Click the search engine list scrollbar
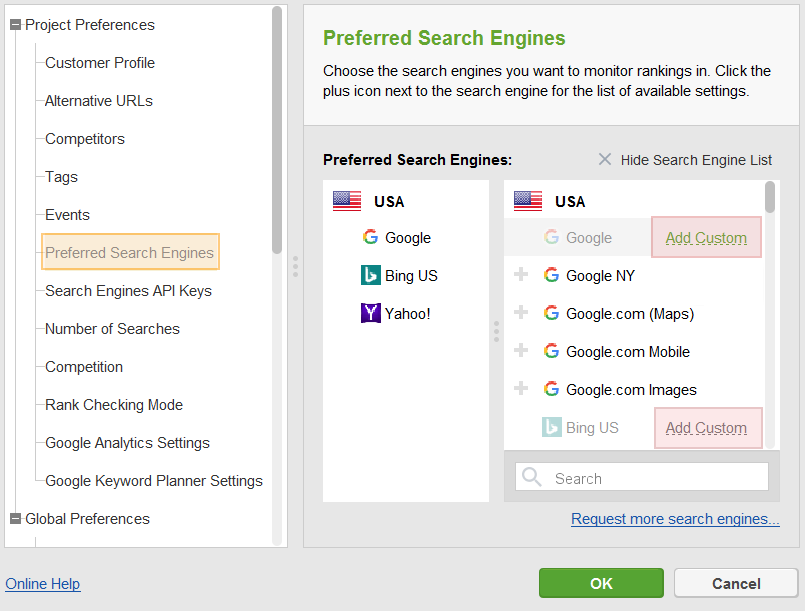The width and height of the screenshot is (805, 611). click(770, 197)
